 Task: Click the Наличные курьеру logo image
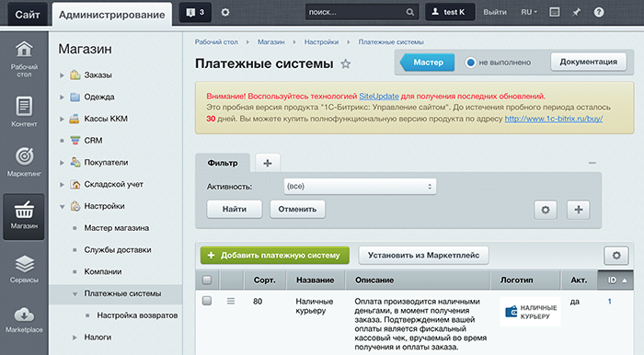530,312
